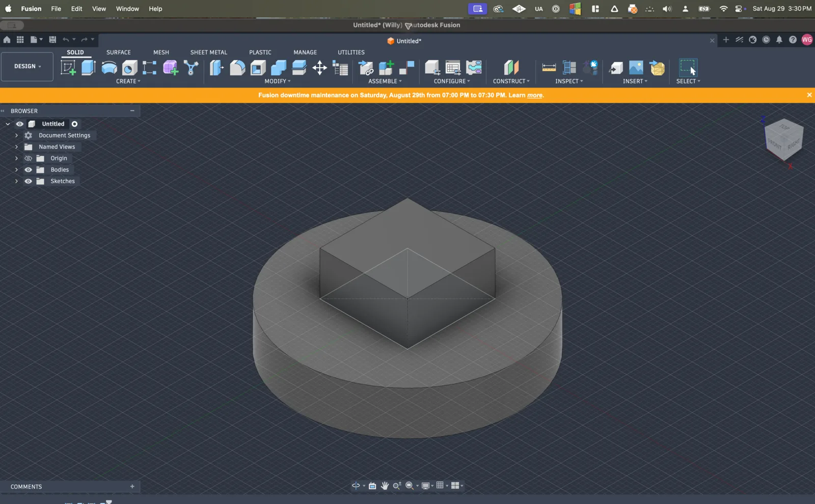Collapse the Browser panel with minus button
This screenshot has height=504, width=815.
click(132, 110)
